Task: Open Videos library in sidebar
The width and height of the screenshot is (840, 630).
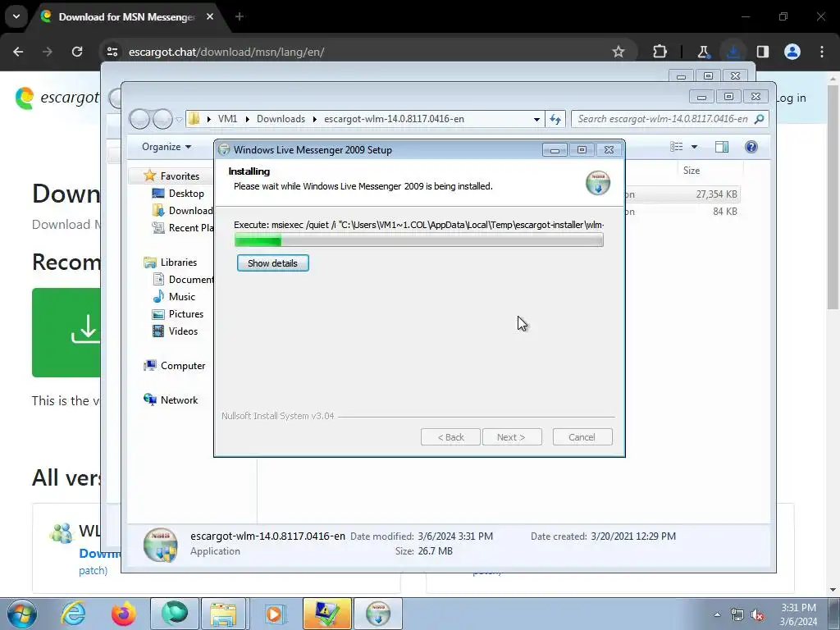Action: [x=183, y=331]
